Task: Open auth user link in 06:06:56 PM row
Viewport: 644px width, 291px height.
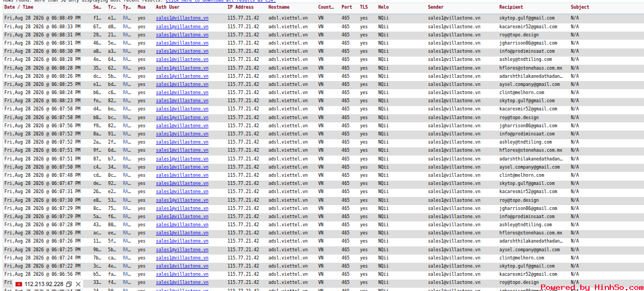Action: pos(182,274)
